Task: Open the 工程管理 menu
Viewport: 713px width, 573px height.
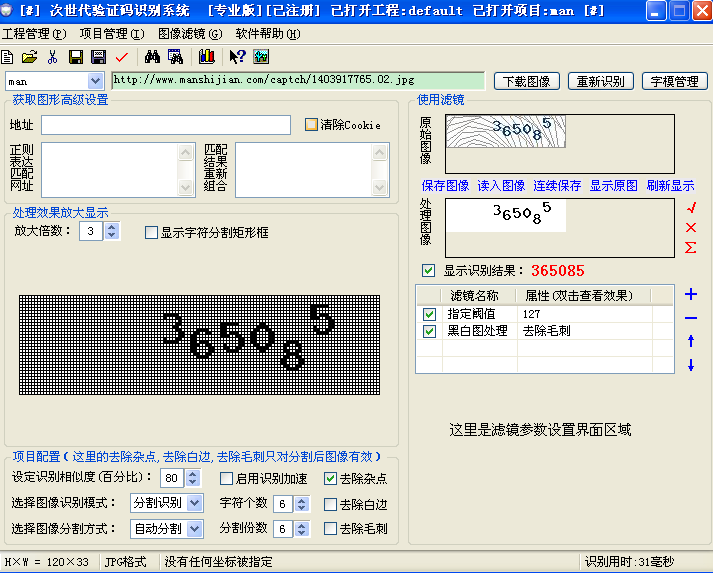Action: 34,33
